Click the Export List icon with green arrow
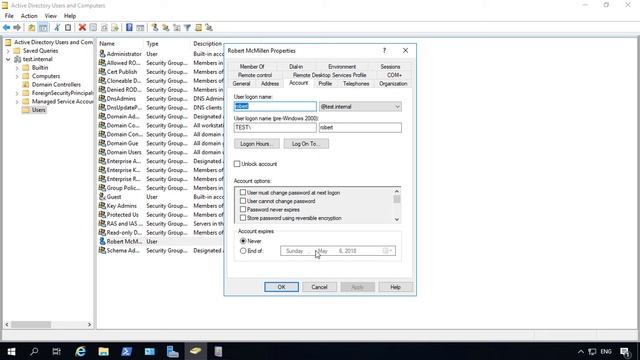640x360 pixels. click(x=116, y=27)
